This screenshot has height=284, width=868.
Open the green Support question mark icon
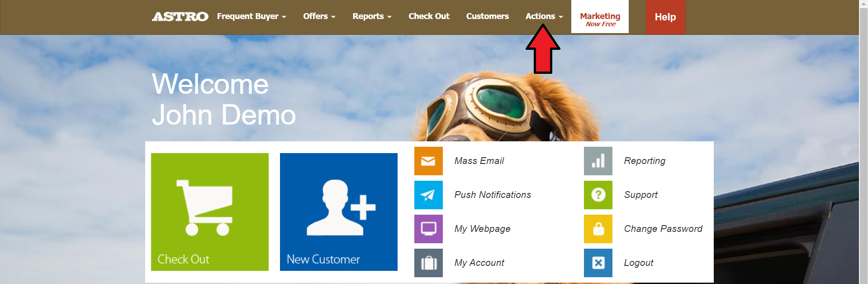pyautogui.click(x=598, y=195)
